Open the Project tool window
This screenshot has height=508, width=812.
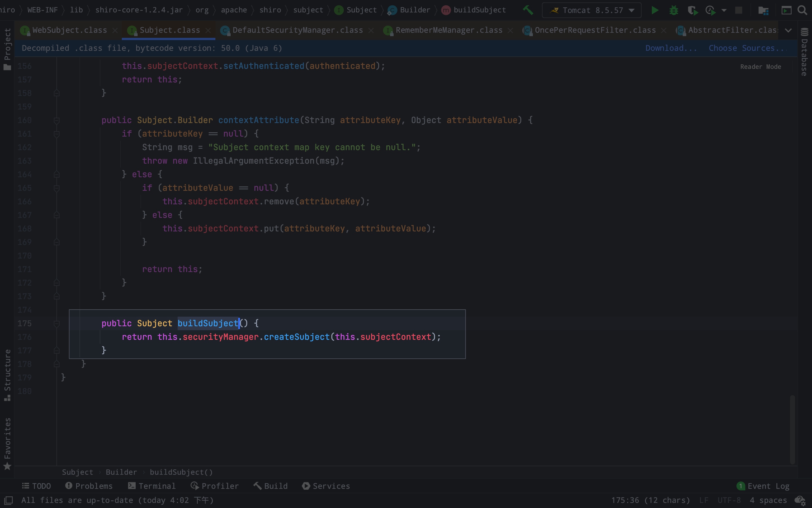[x=7, y=49]
